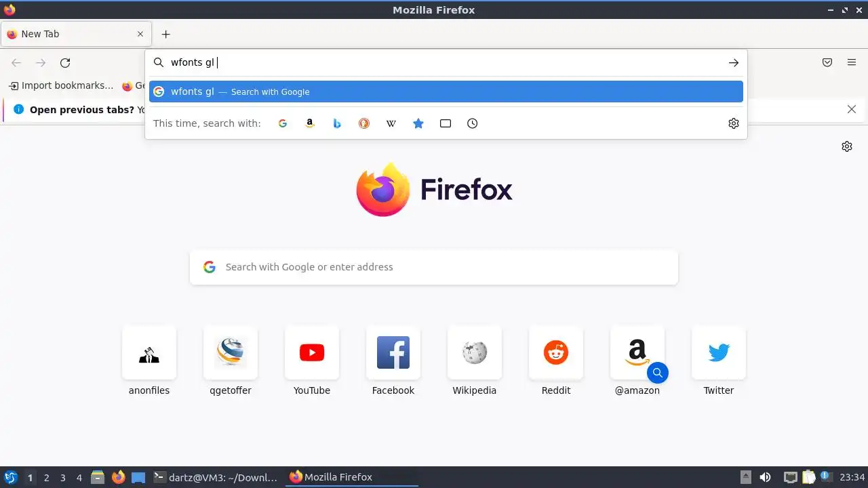Switch to workspace 1

tap(30, 478)
